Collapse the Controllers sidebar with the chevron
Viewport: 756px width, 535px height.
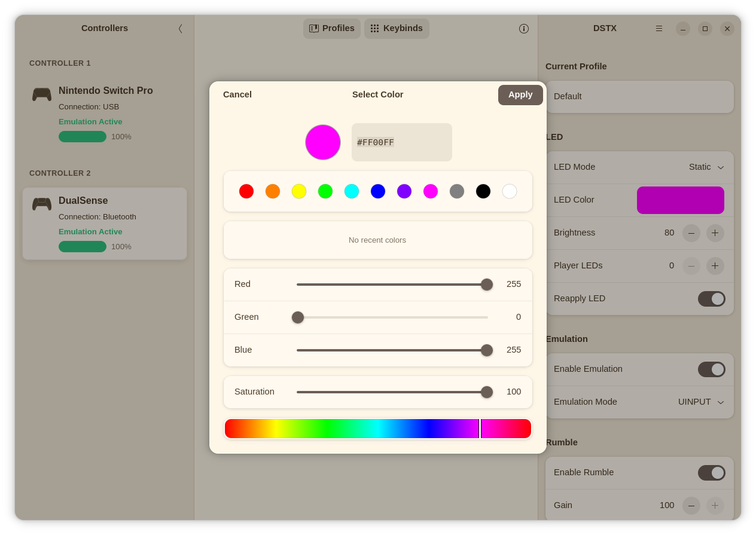pyautogui.click(x=180, y=29)
